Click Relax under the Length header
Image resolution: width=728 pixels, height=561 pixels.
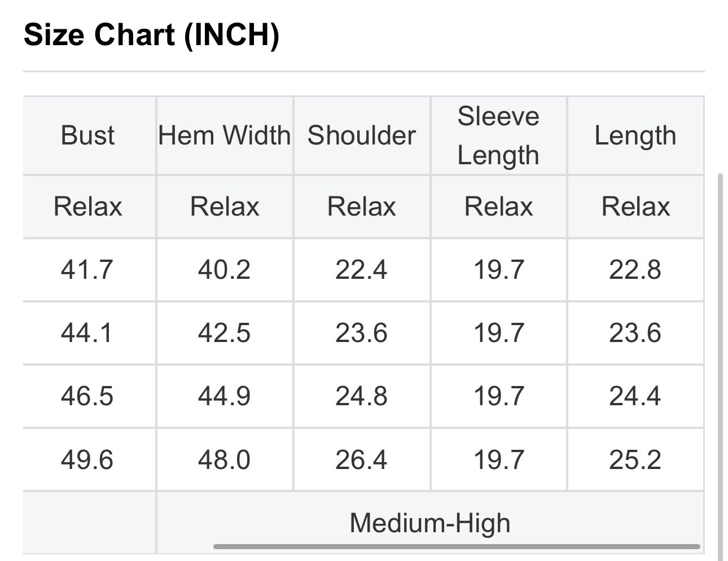[x=635, y=207]
